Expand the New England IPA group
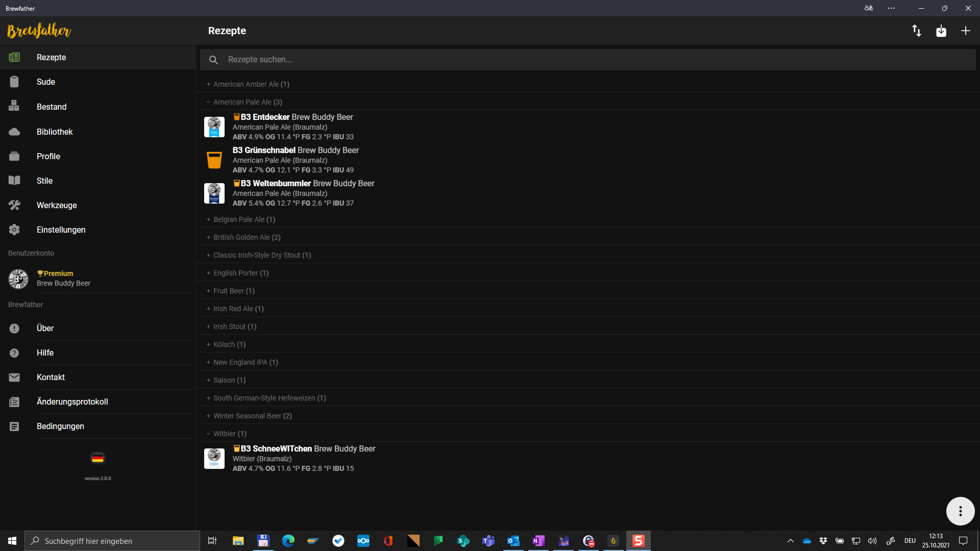This screenshot has width=980, height=551. 245,362
